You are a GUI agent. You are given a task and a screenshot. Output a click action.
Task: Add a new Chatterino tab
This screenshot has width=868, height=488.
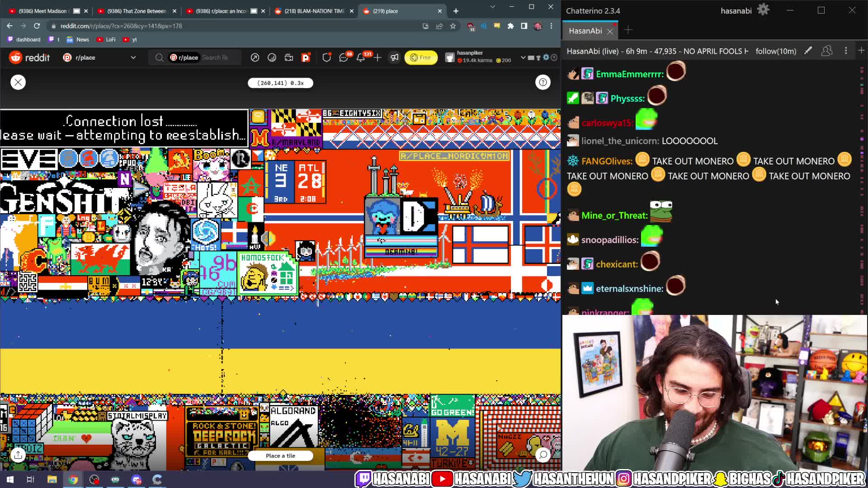click(x=628, y=30)
